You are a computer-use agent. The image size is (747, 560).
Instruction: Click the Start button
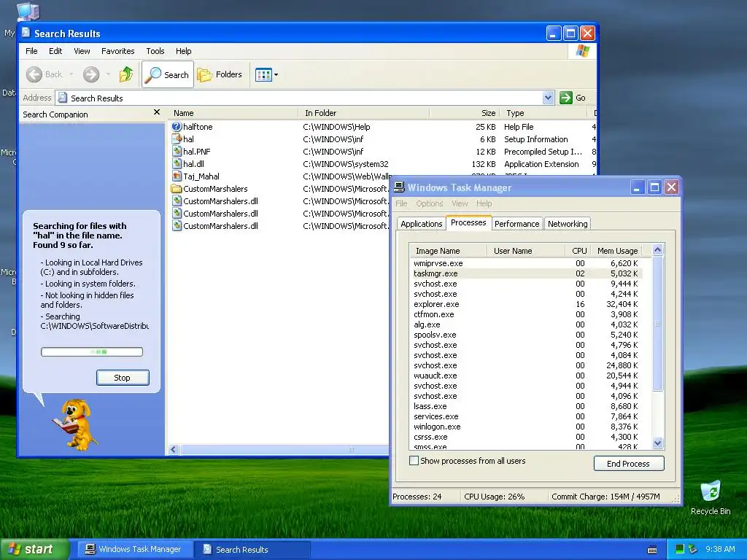pos(34,549)
